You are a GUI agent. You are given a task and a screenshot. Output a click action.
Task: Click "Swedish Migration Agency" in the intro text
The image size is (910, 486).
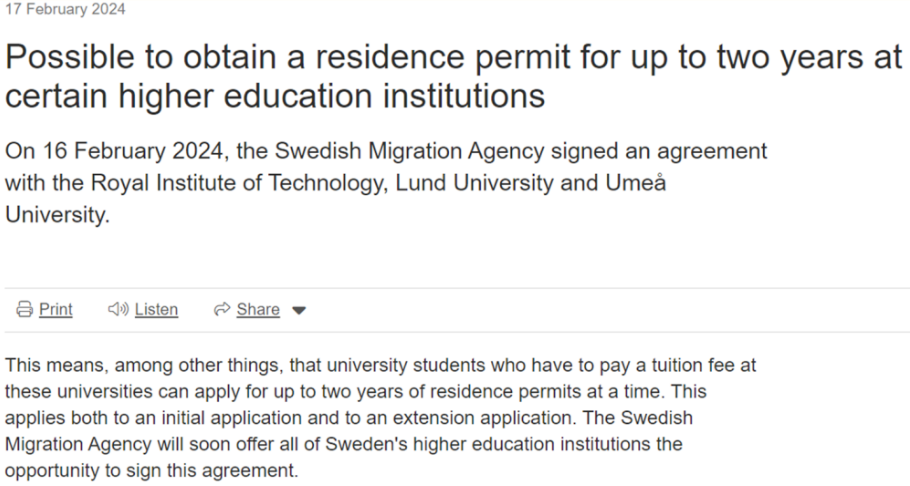tap(409, 151)
